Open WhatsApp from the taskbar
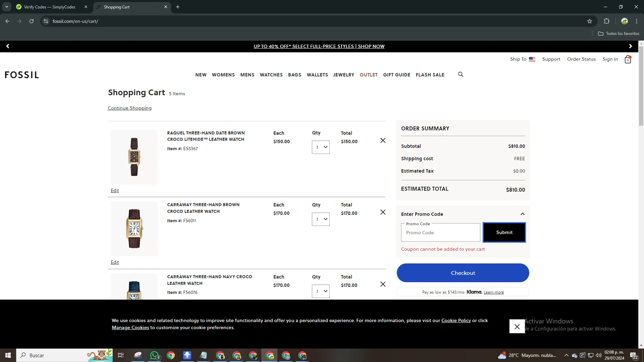Image resolution: width=644 pixels, height=362 pixels. point(155,355)
